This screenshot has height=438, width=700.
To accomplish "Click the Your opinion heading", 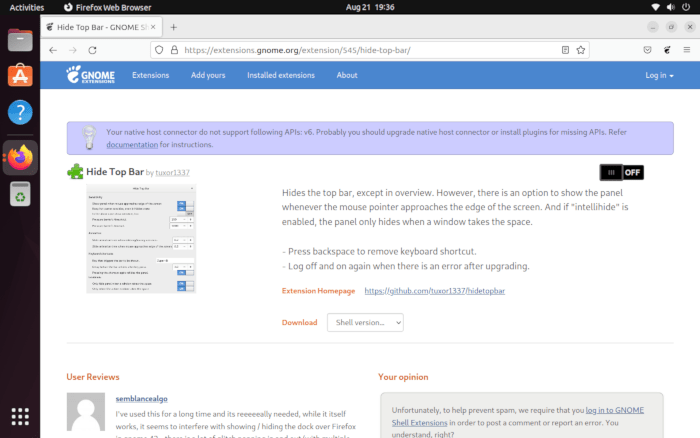I will click(403, 377).
